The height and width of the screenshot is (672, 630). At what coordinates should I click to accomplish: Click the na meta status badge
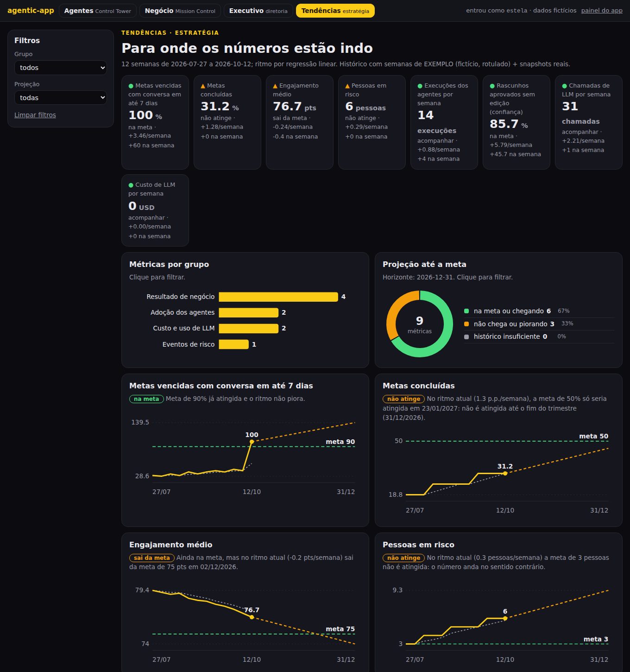point(146,399)
